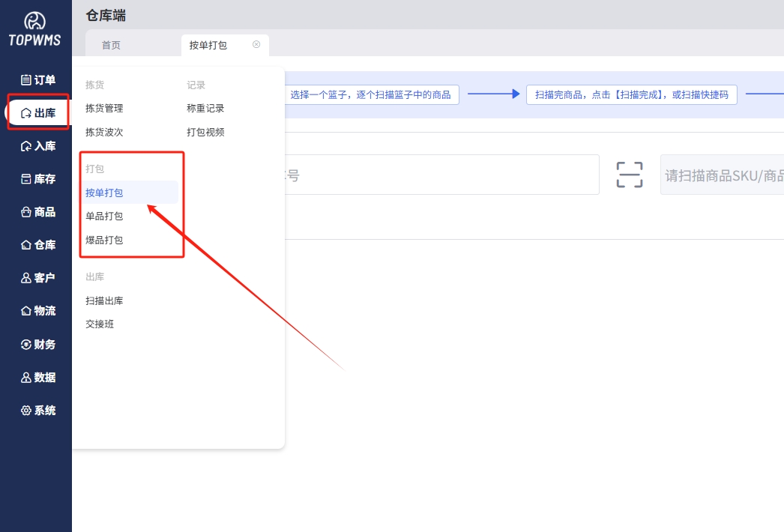Open 称重记录 in flyout menu
Screen dimensions: 784x532
point(205,109)
